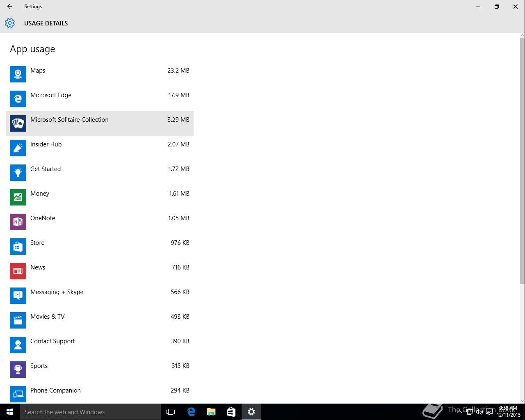Open File Explorer from taskbar
525x420 pixels.
(x=211, y=412)
